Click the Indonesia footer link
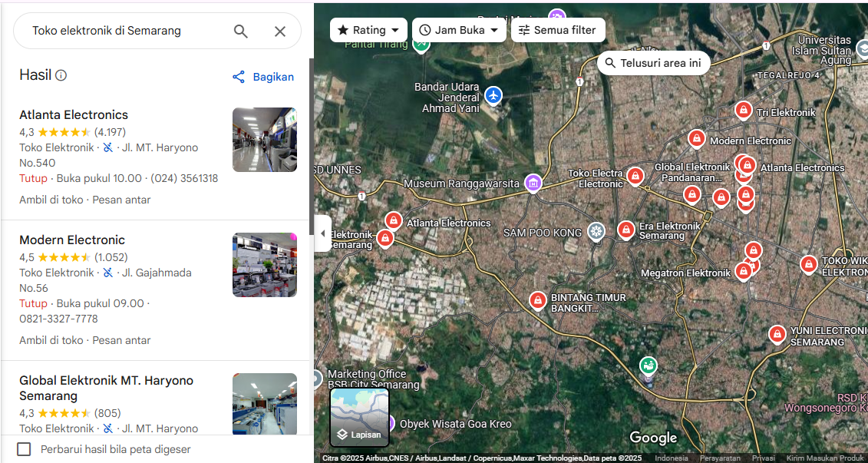Image resolution: width=868 pixels, height=463 pixels. pos(671,458)
